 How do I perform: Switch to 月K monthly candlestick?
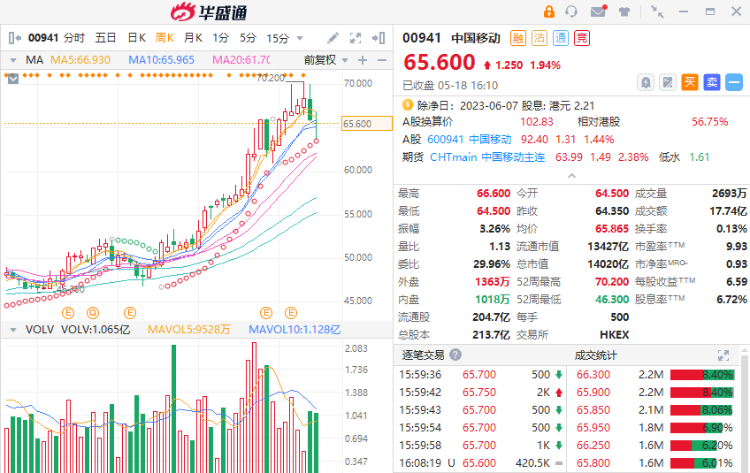(x=193, y=38)
